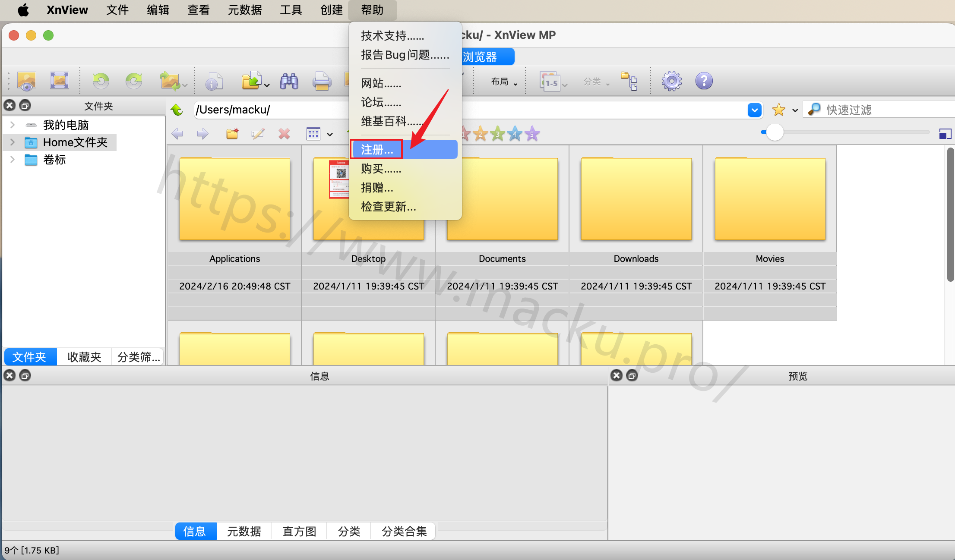Click the printer icon

[x=322, y=81]
